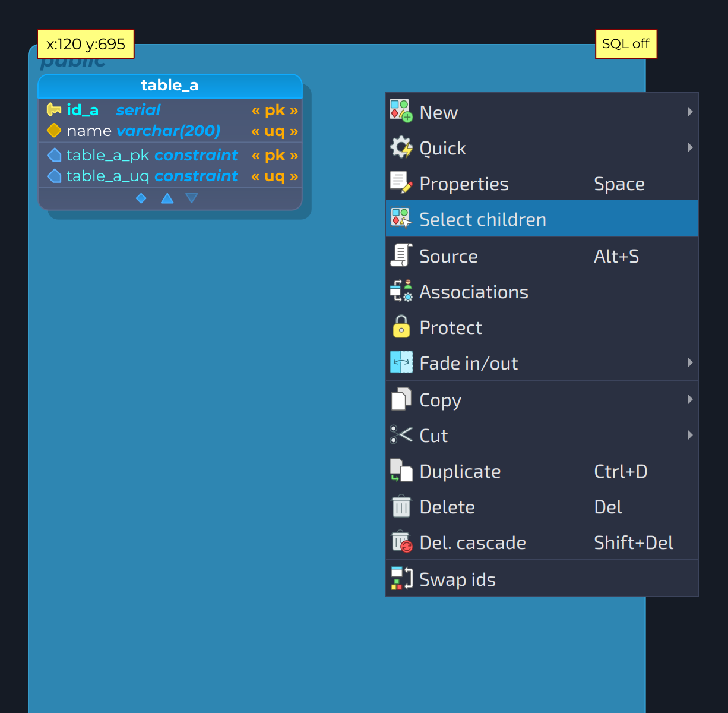Click the yellow diamond icon beside name
The width and height of the screenshot is (728, 713).
click(x=54, y=130)
